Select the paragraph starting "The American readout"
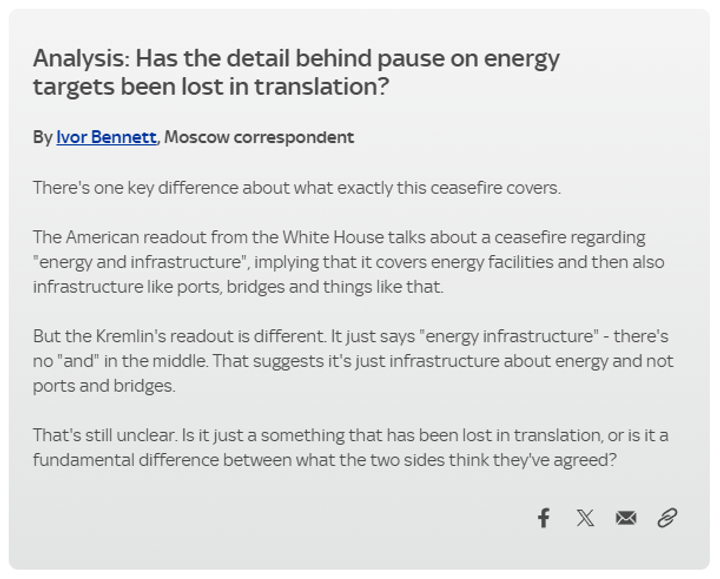 [348, 262]
